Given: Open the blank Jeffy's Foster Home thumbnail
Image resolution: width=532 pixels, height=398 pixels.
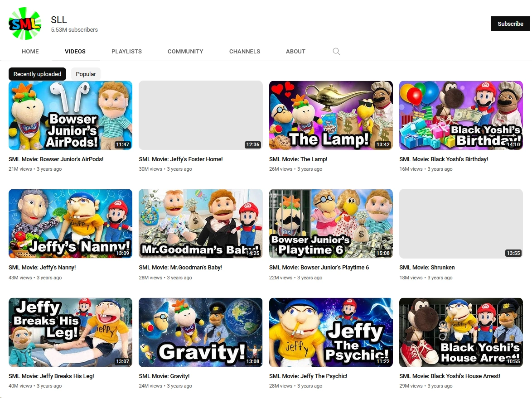Looking at the screenshot, I should coord(200,115).
